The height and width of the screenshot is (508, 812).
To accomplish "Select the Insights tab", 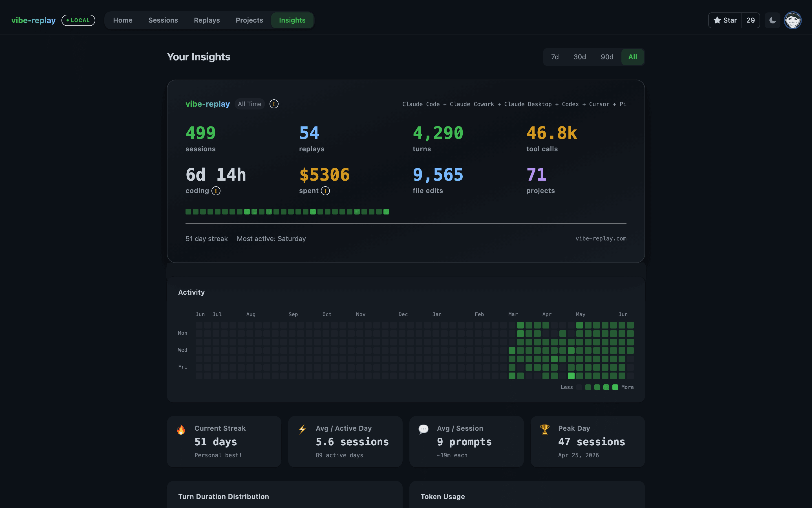I will (292, 20).
